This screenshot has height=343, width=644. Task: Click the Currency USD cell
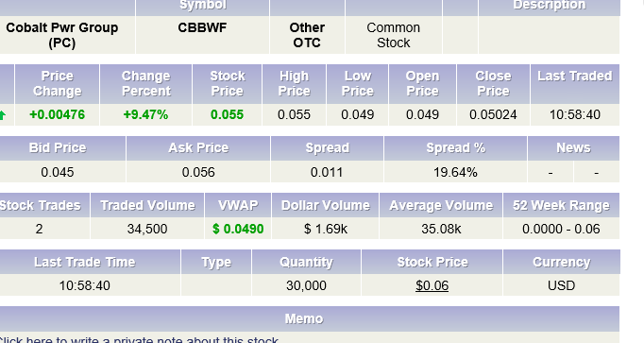coord(561,285)
